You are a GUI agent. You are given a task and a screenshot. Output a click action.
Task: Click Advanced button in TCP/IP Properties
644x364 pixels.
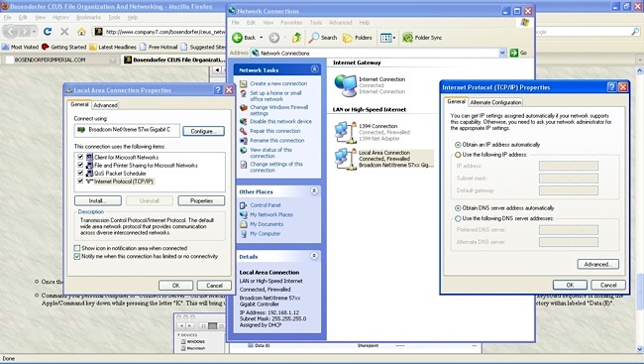point(598,264)
